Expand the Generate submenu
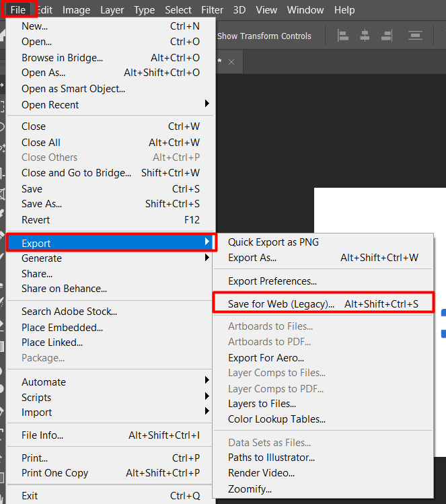The image size is (446, 504). (110, 258)
